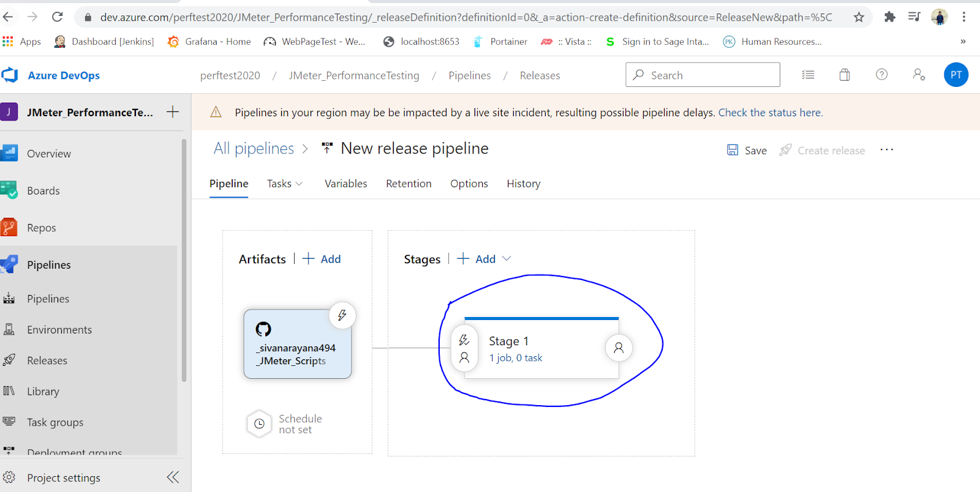980x492 pixels.
Task: Open the Human Resources bookmark
Action: click(x=772, y=42)
